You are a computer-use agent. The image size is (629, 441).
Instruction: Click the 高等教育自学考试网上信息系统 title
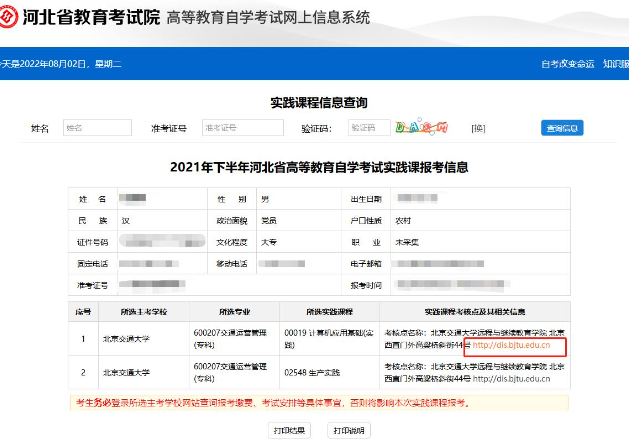[x=268, y=18]
